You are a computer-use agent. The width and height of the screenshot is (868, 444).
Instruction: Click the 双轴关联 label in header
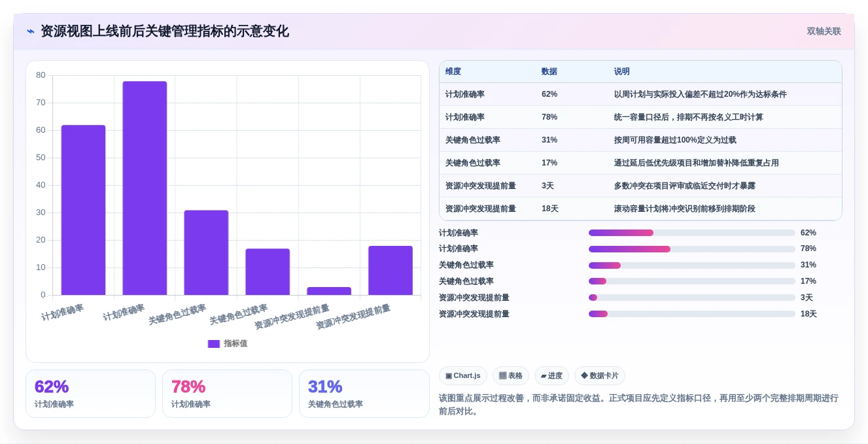click(824, 31)
